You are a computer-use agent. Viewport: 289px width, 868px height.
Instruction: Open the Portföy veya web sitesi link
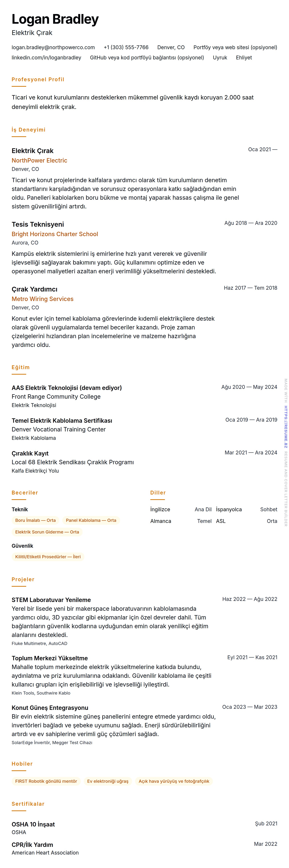click(x=235, y=48)
